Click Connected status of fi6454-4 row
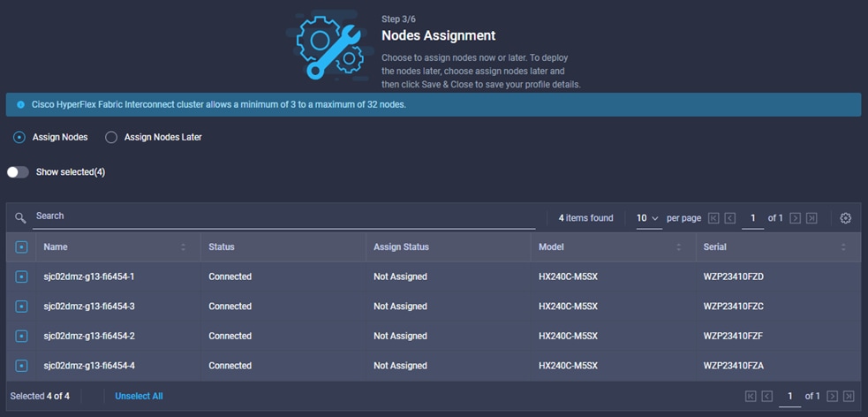 (230, 366)
